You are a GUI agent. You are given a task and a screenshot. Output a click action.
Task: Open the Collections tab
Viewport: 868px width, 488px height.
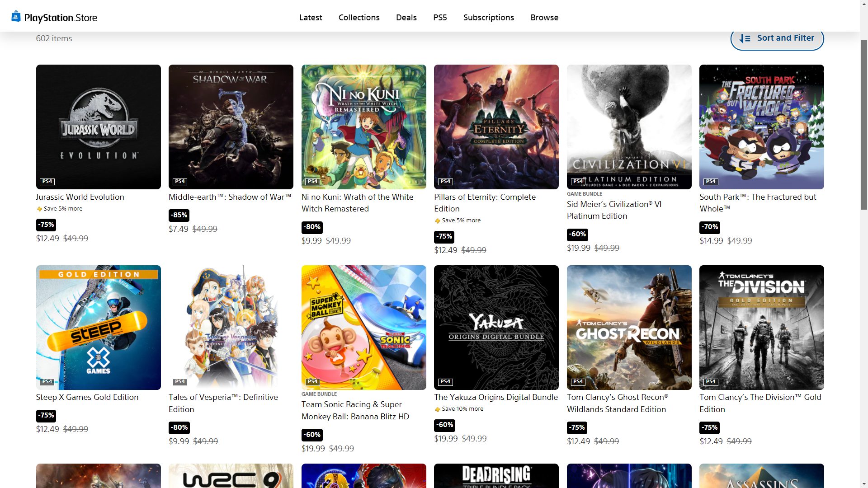(359, 18)
